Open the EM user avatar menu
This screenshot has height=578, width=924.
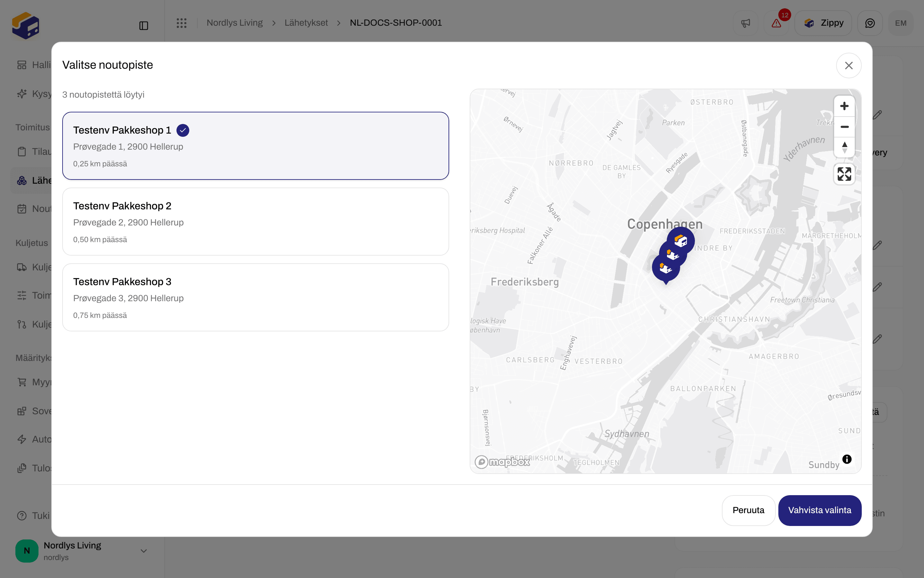pyautogui.click(x=900, y=23)
